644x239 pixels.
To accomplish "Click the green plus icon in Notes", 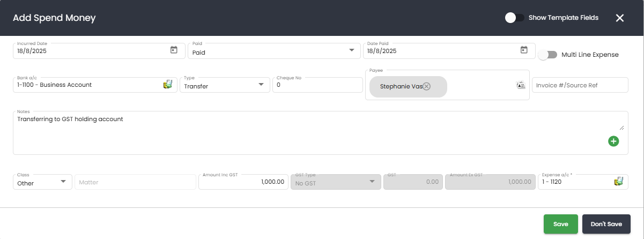I will 613,141.
